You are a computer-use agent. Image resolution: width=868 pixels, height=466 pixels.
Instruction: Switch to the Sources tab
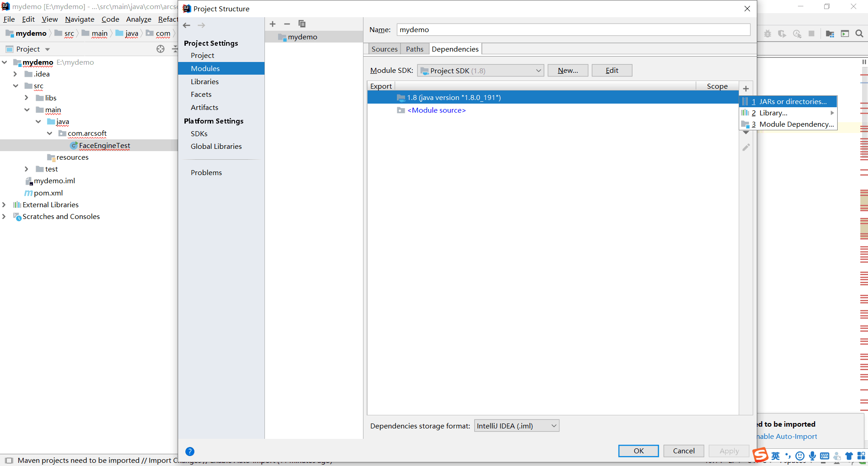pyautogui.click(x=384, y=48)
